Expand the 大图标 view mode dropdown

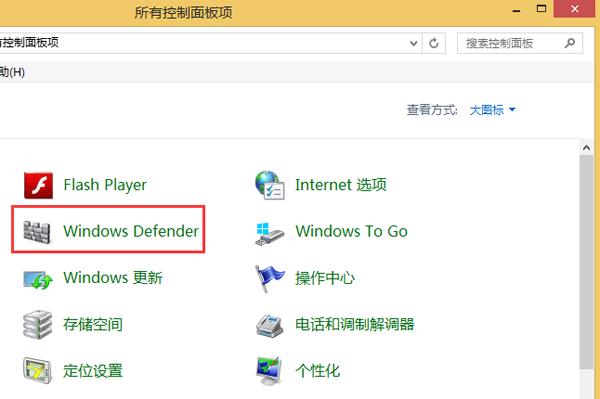tap(492, 110)
